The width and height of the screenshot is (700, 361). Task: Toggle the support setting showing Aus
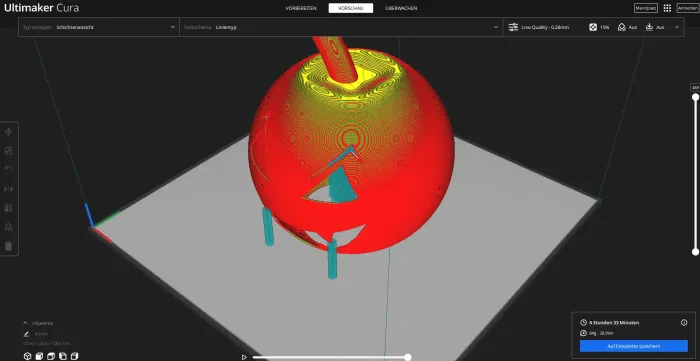coord(627,27)
